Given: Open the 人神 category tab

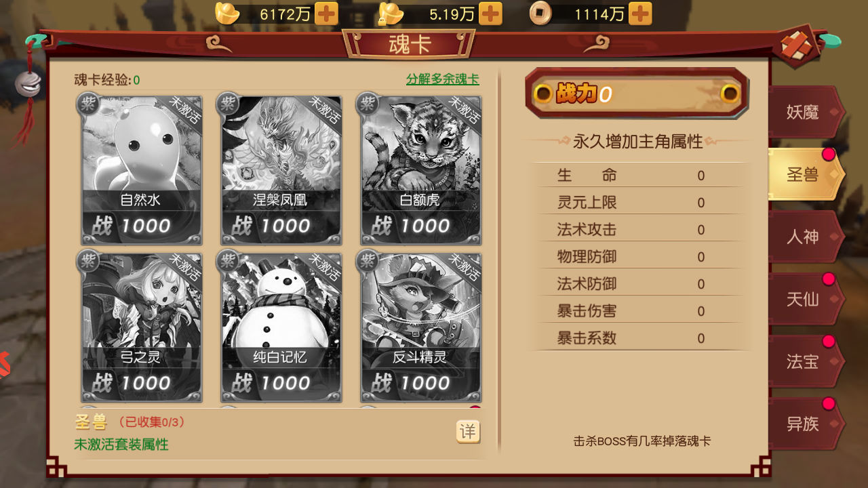Looking at the screenshot, I should [x=806, y=237].
